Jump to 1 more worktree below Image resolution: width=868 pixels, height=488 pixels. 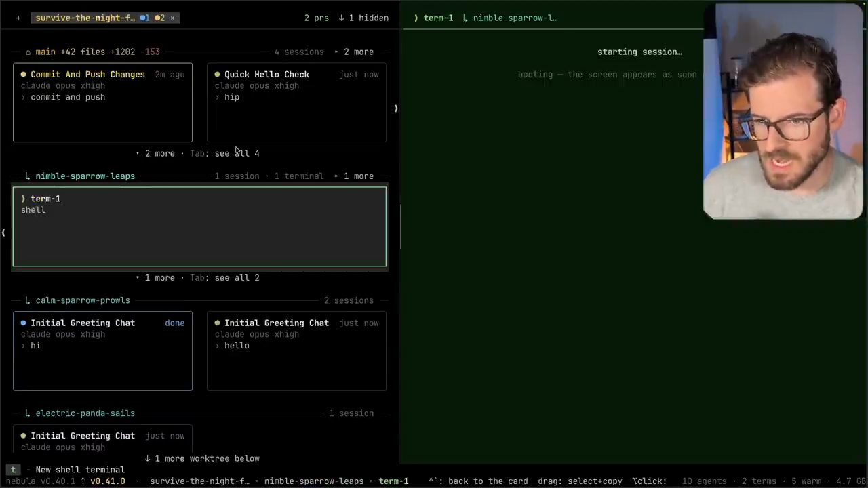coord(201,459)
